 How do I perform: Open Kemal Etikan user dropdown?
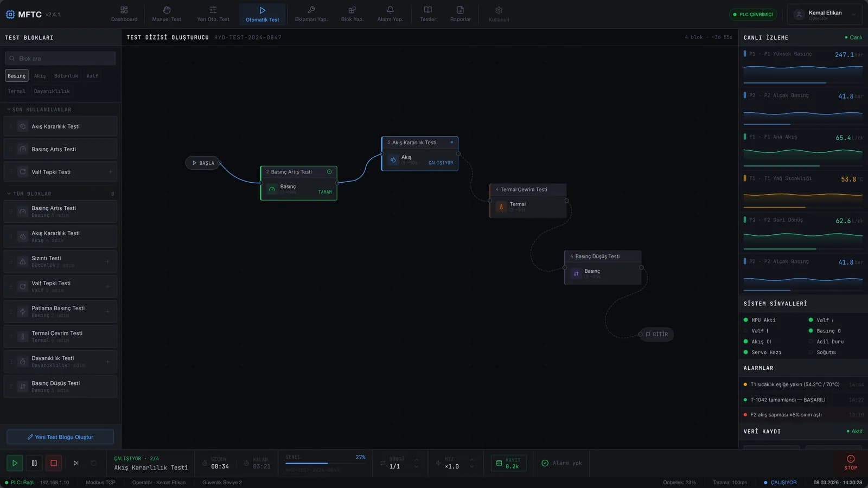point(825,15)
